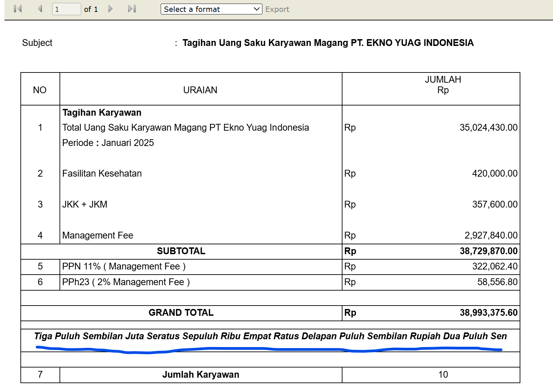This screenshot has width=553, height=392.
Task: Click Rp in the GRAND TOTAL row
Action: click(x=350, y=313)
